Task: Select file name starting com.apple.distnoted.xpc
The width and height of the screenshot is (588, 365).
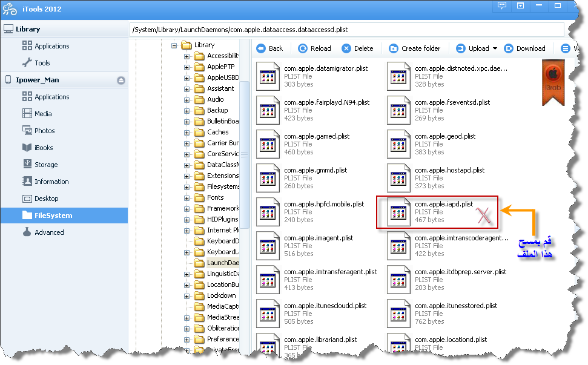Action: pos(461,68)
